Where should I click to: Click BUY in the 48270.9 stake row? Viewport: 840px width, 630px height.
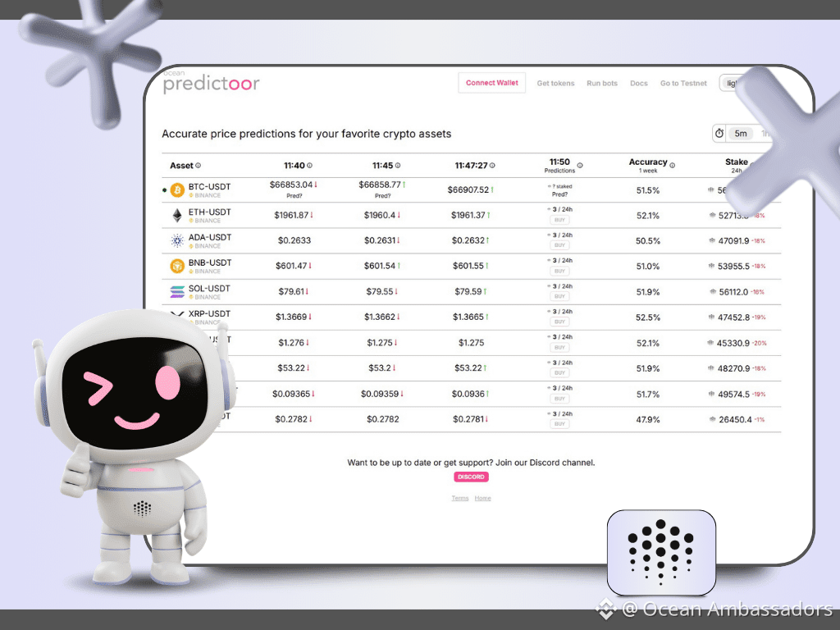(559, 373)
